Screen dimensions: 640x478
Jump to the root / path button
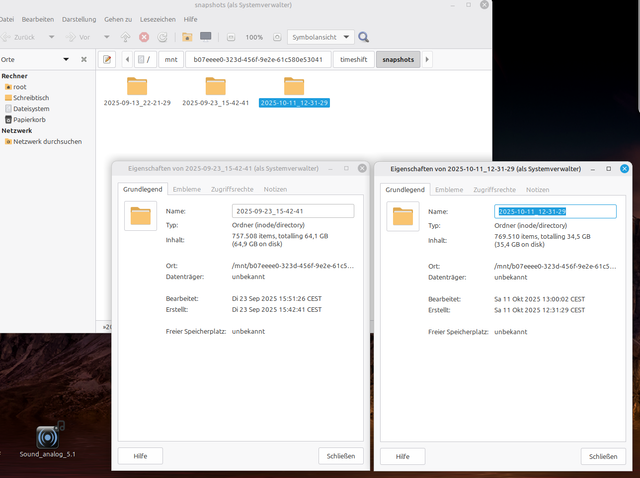144,60
